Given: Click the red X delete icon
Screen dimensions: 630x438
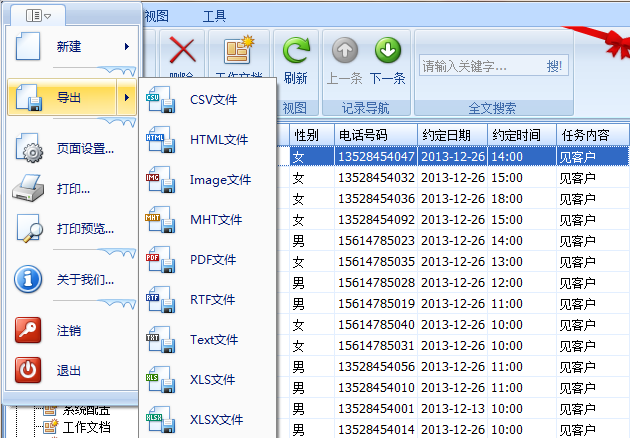Looking at the screenshot, I should [182, 51].
